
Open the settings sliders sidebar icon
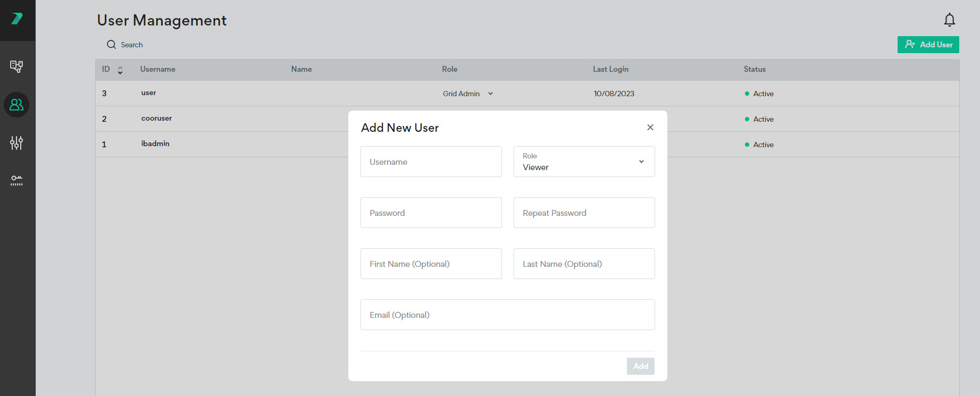tap(16, 143)
